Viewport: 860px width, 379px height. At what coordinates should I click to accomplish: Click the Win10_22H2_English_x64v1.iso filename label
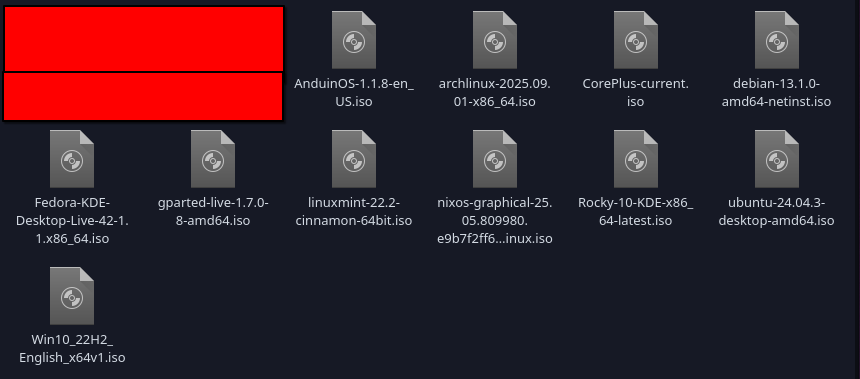click(72, 349)
